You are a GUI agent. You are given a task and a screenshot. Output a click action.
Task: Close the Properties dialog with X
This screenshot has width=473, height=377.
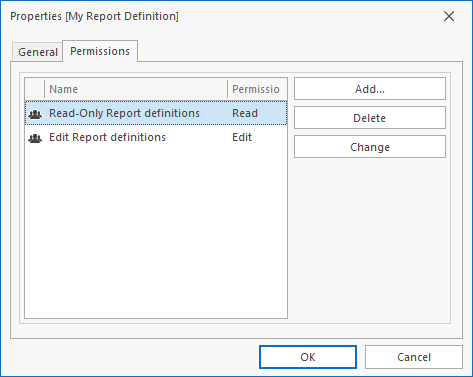(449, 16)
